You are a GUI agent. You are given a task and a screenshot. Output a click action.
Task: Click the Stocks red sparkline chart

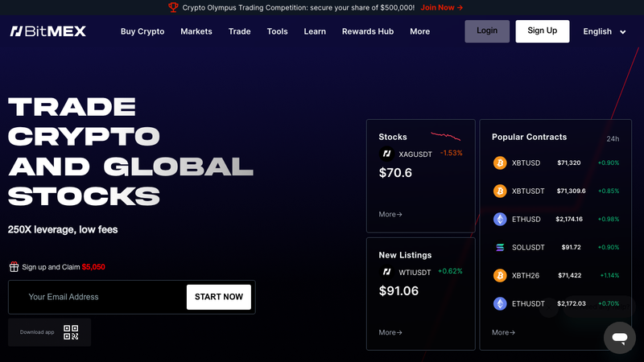coord(446,136)
